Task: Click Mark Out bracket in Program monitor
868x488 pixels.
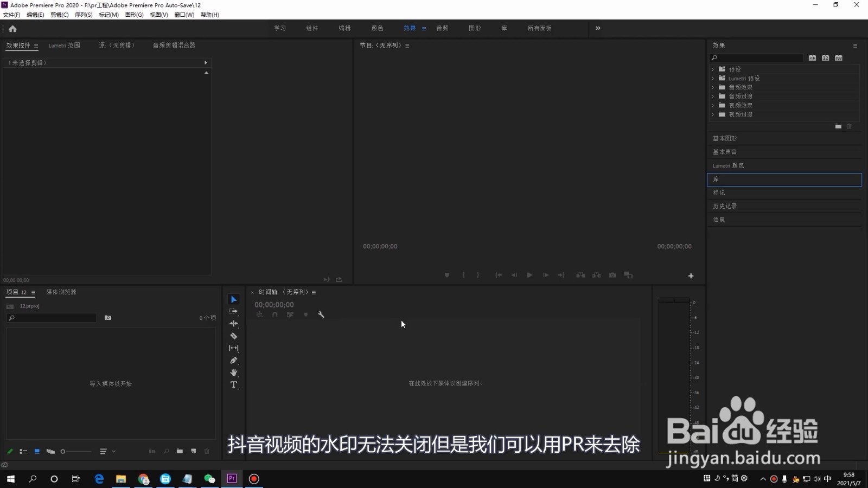Action: (x=478, y=275)
